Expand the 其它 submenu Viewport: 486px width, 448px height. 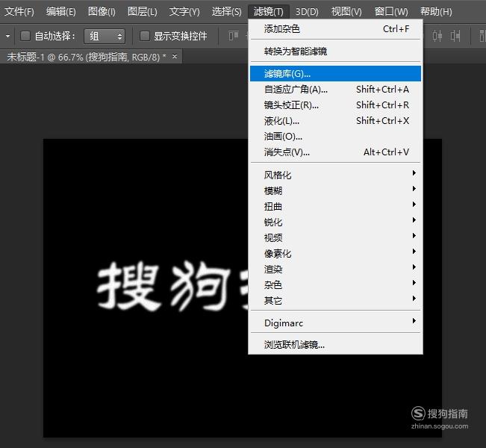coord(336,300)
